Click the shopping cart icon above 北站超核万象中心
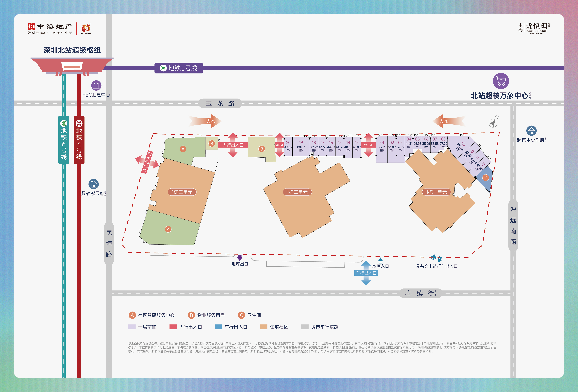This screenshot has width=578, height=392. (x=501, y=81)
